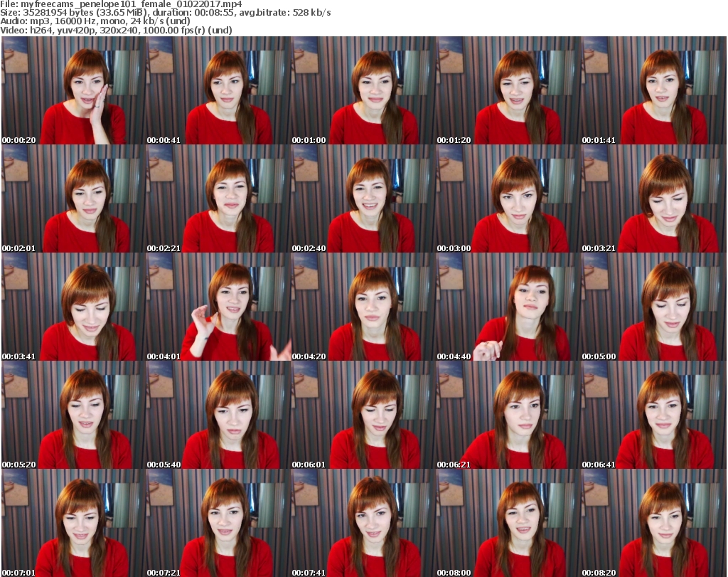Select the thumbnail timestamped 00:07:01
Screen dimensions: 728x577
73,523
